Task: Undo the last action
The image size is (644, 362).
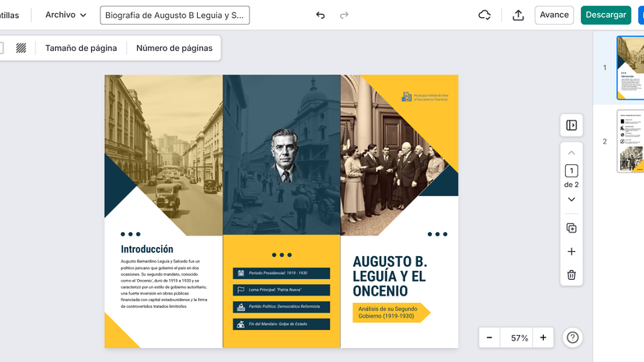Action: coord(320,15)
